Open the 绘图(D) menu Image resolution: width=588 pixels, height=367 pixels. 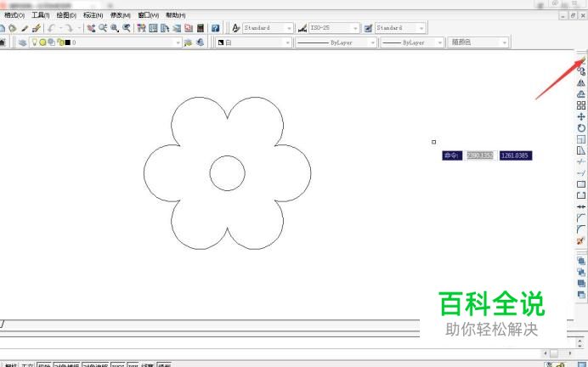[66, 15]
